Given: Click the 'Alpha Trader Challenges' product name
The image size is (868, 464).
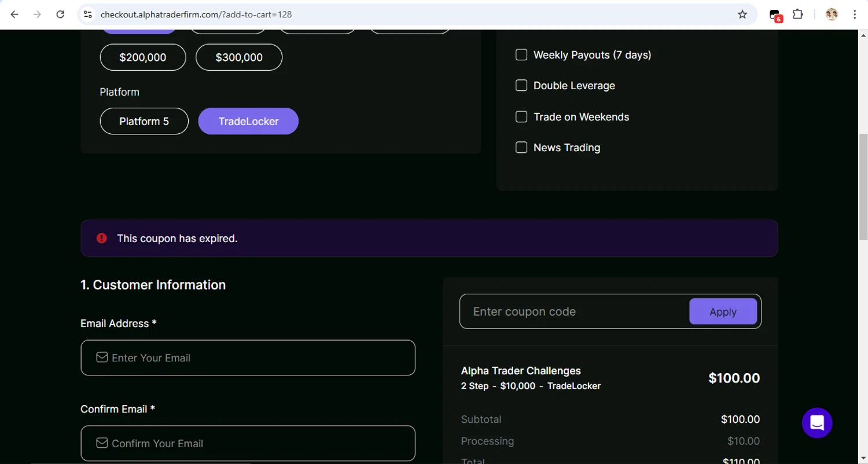Looking at the screenshot, I should (521, 371).
